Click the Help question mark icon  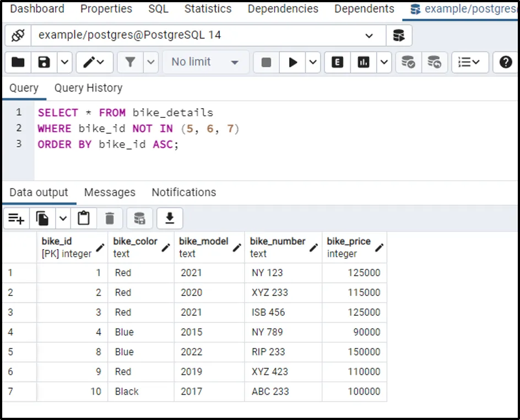[506, 62]
